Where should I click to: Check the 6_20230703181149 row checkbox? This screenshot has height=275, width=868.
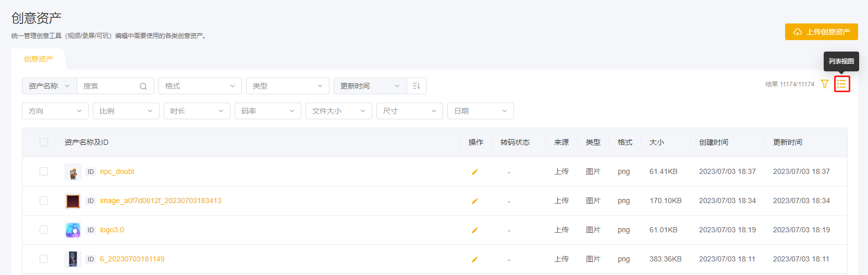pyautogui.click(x=44, y=259)
